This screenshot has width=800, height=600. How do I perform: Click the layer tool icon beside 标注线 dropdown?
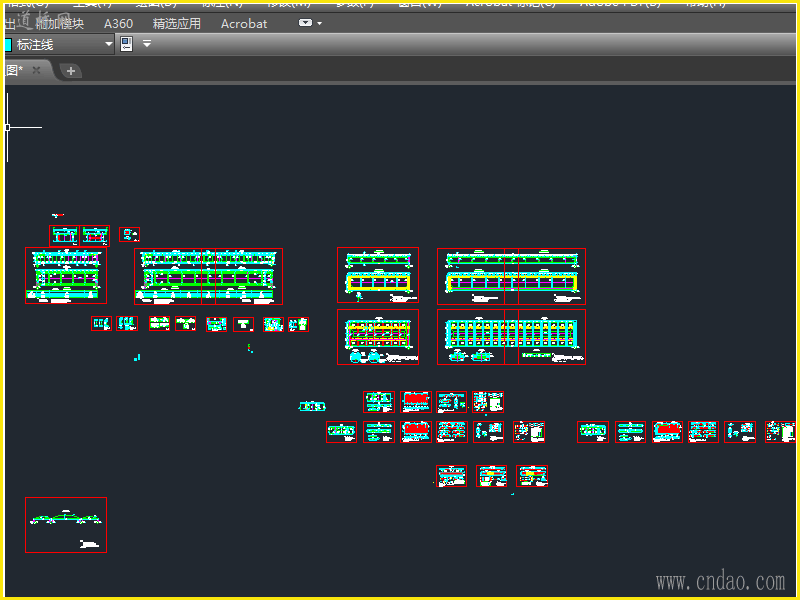[127, 44]
